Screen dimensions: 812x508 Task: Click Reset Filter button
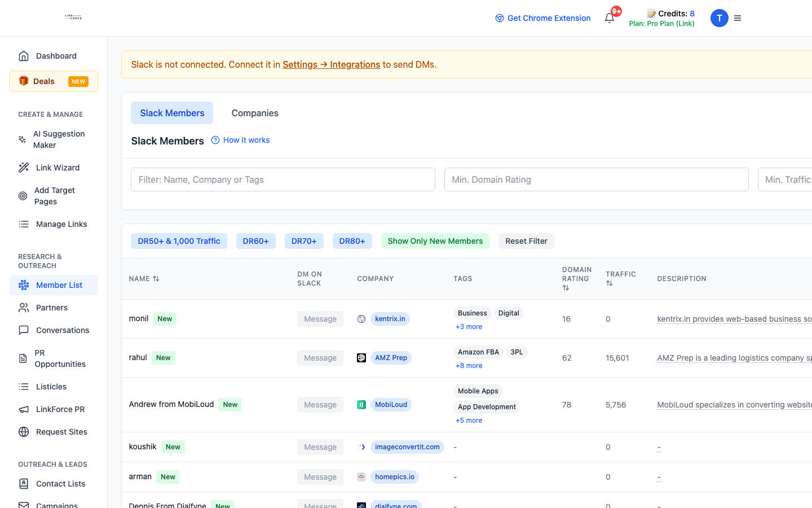[526, 241]
